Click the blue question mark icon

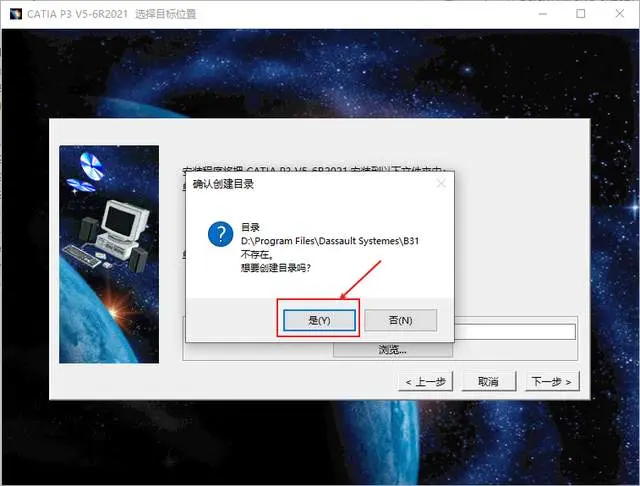(x=220, y=234)
